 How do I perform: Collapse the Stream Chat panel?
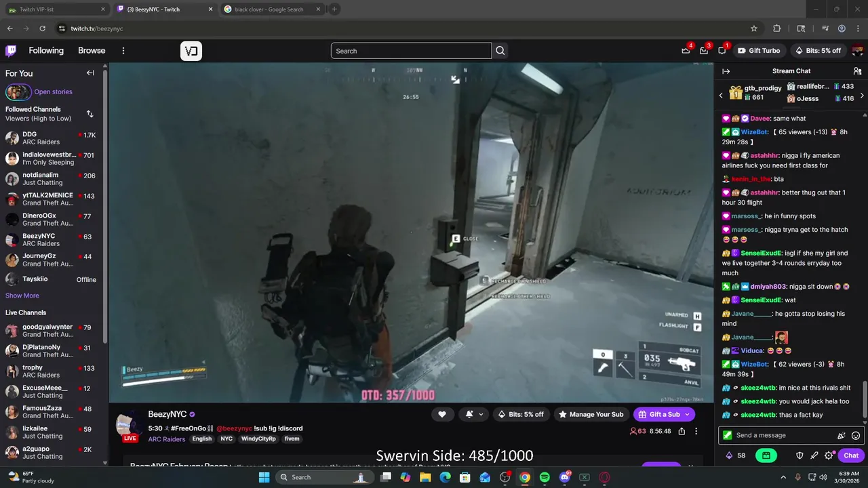[x=726, y=71]
